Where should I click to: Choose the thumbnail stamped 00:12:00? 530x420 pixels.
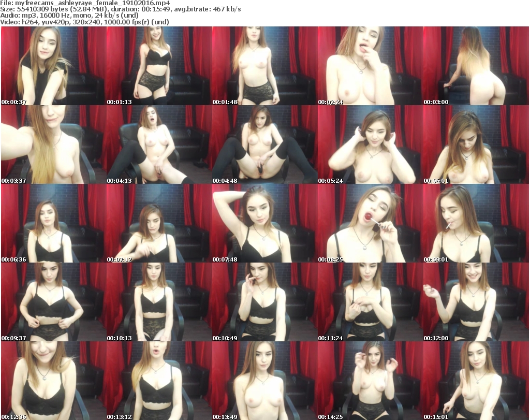[x=476, y=302]
